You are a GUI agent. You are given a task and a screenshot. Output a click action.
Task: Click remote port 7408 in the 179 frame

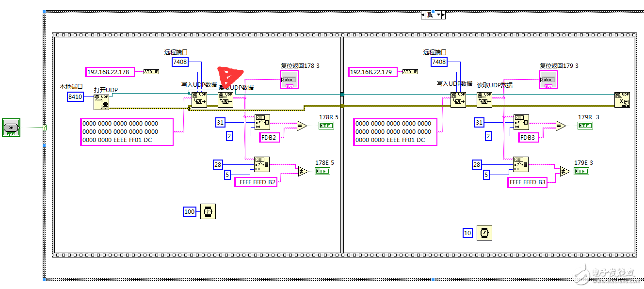click(439, 62)
